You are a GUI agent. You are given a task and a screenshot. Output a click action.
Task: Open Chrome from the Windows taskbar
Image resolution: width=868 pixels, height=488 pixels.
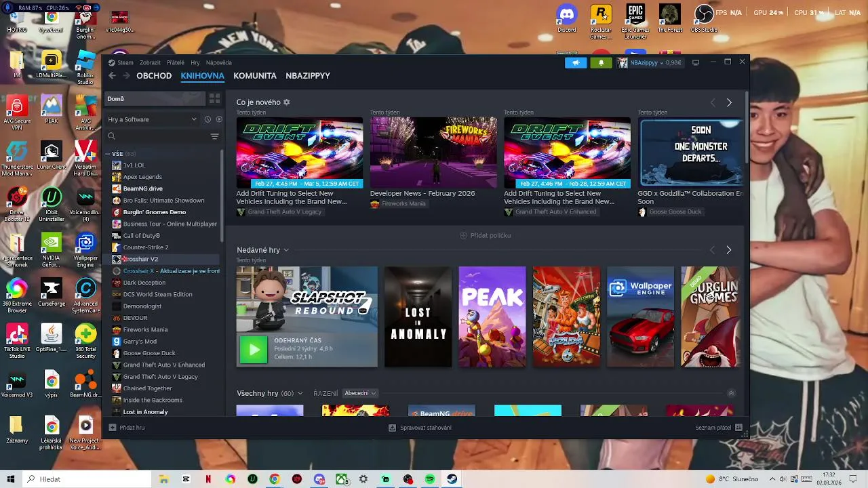pos(275,479)
